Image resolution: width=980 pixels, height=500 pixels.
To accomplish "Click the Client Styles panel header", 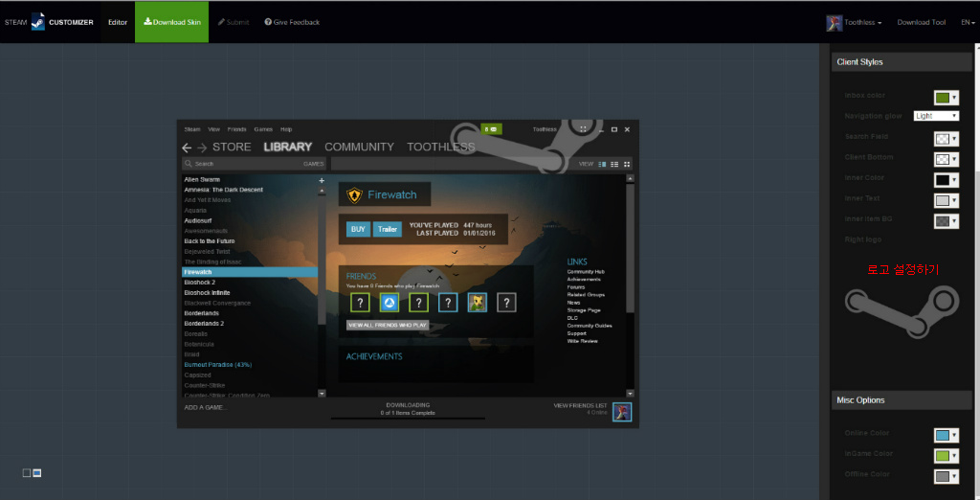I will [902, 62].
